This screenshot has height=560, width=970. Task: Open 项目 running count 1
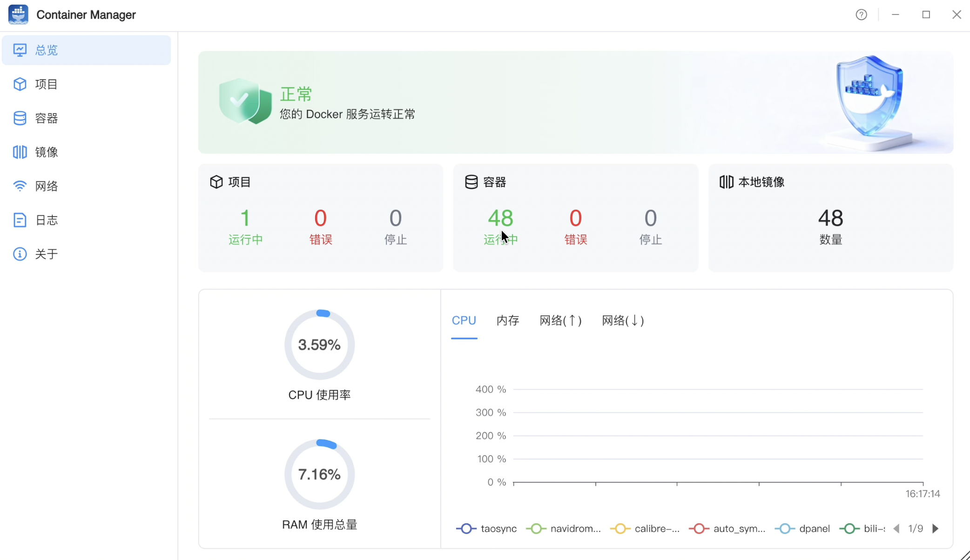tap(245, 227)
